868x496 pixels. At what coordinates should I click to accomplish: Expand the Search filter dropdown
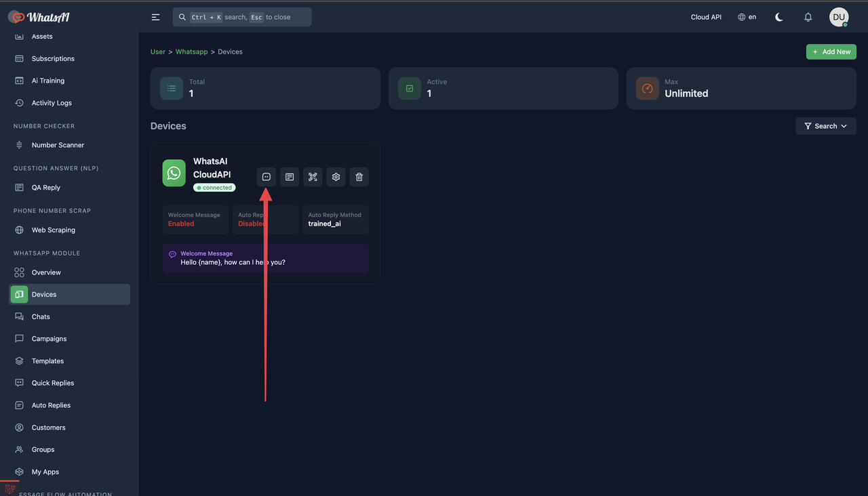(826, 126)
